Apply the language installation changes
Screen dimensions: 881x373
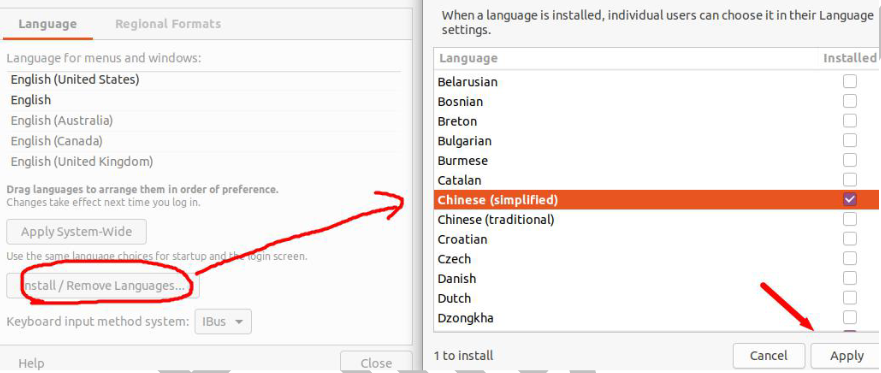tap(846, 356)
